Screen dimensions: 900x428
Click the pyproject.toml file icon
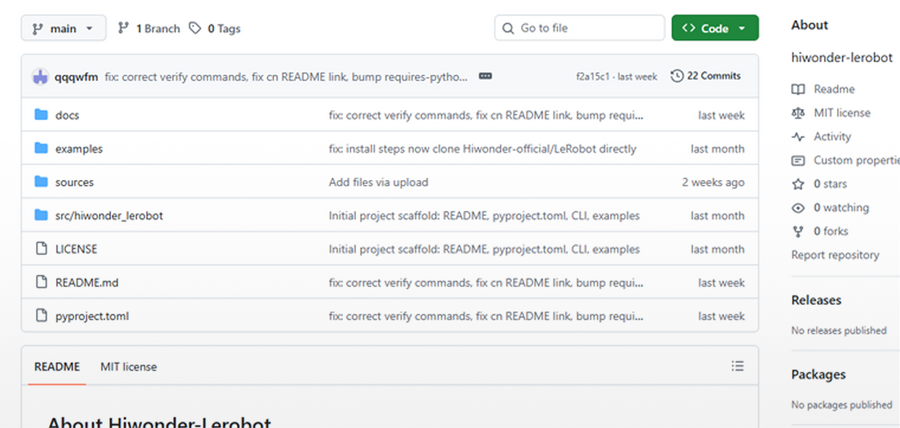click(41, 315)
